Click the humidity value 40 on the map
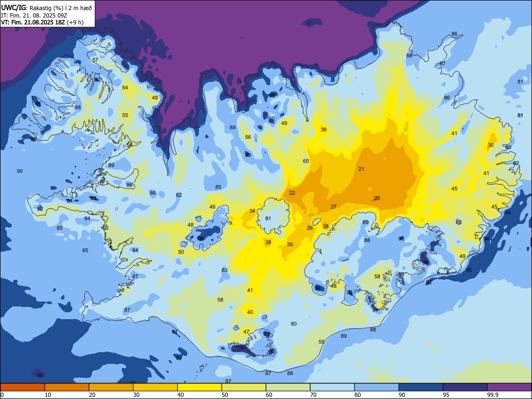Screen dimensions: 532x399 point(250,312)
